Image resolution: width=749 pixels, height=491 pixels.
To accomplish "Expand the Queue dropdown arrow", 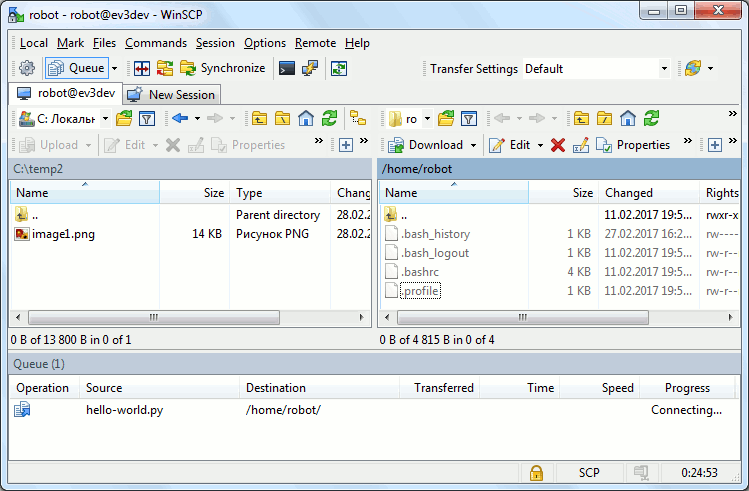I will pyautogui.click(x=115, y=68).
